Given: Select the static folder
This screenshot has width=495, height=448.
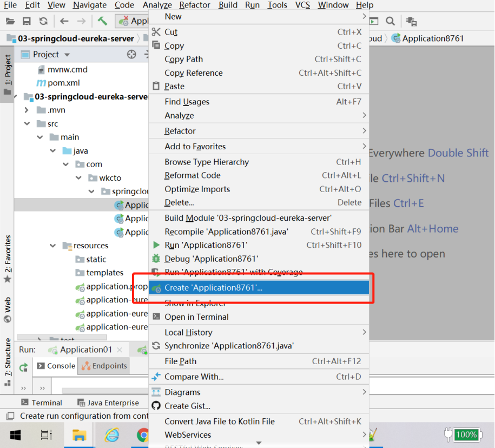Looking at the screenshot, I should [x=90, y=259].
